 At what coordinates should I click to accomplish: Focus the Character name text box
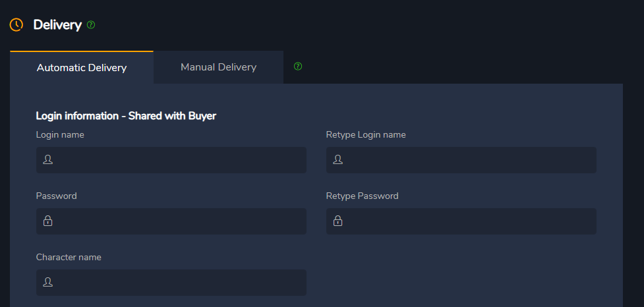pyautogui.click(x=178, y=283)
